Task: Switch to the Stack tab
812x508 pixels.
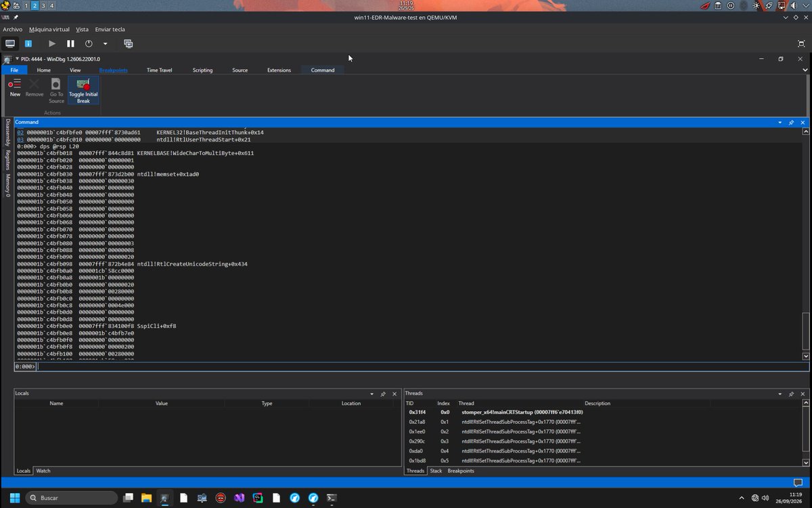Action: click(436, 471)
